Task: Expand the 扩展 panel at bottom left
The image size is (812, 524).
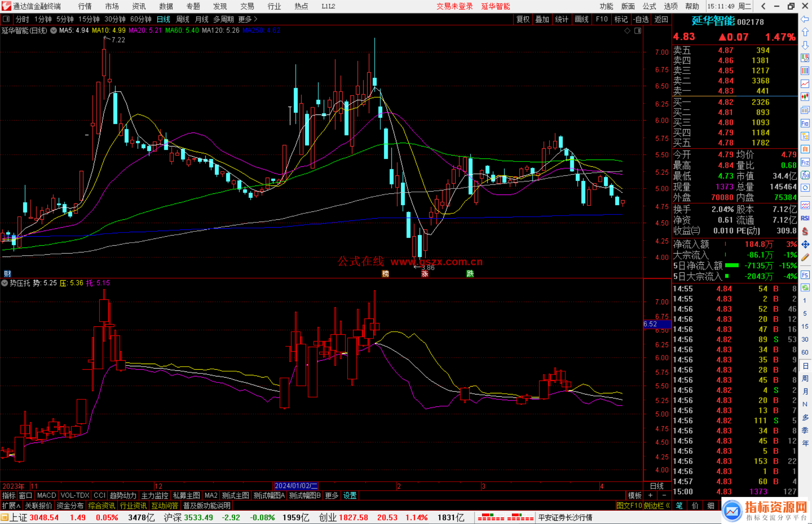Action: coord(11,506)
